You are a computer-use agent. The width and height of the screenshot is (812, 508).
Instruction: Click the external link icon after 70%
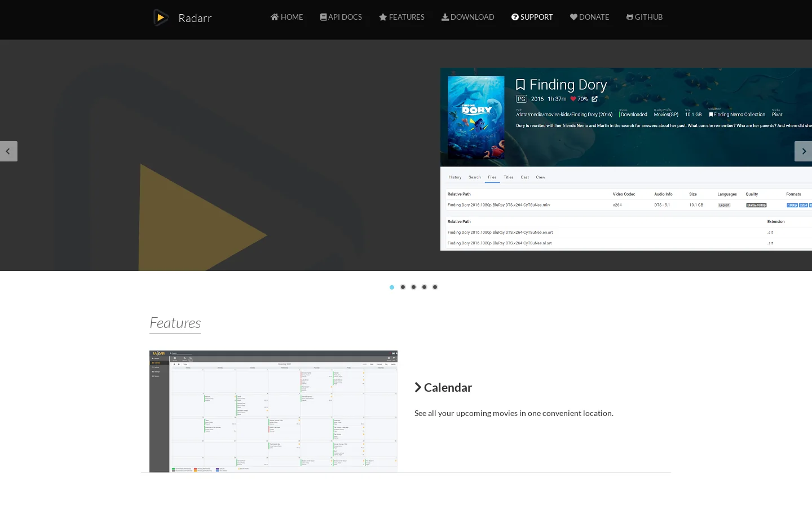[x=594, y=99]
